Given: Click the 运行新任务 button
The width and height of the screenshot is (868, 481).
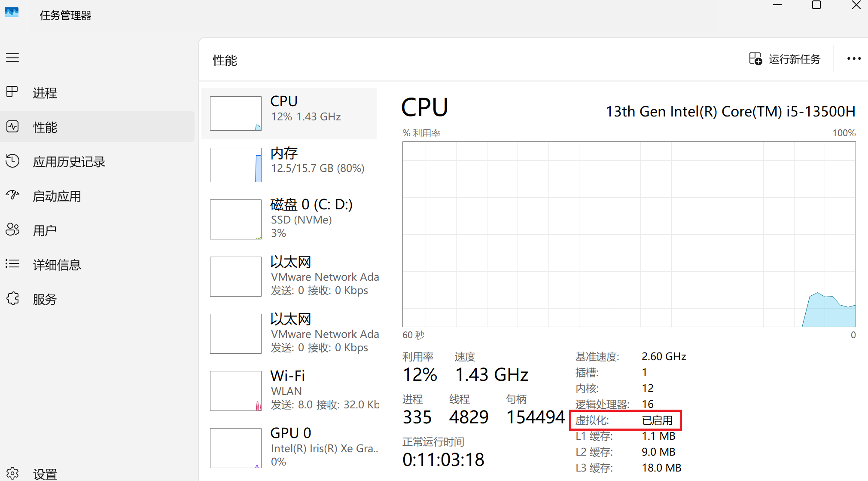Looking at the screenshot, I should (785, 59).
